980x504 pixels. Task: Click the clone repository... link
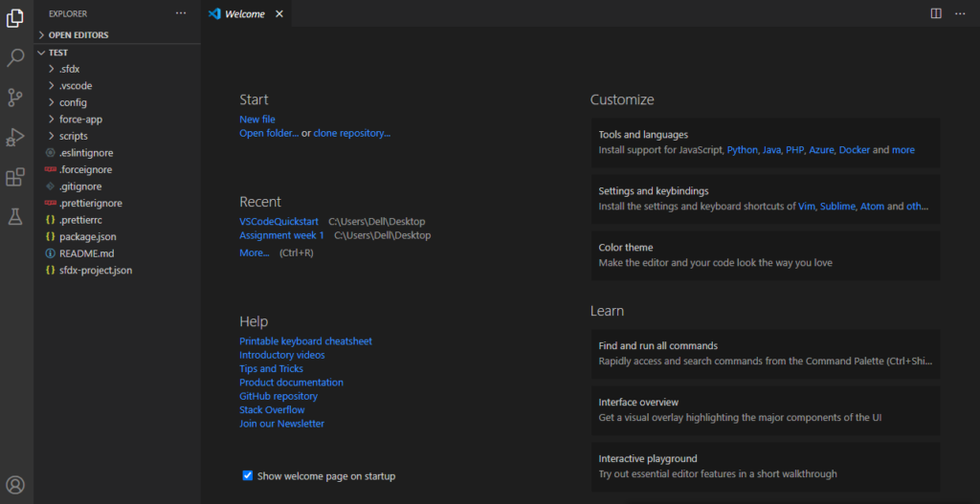[x=352, y=133]
